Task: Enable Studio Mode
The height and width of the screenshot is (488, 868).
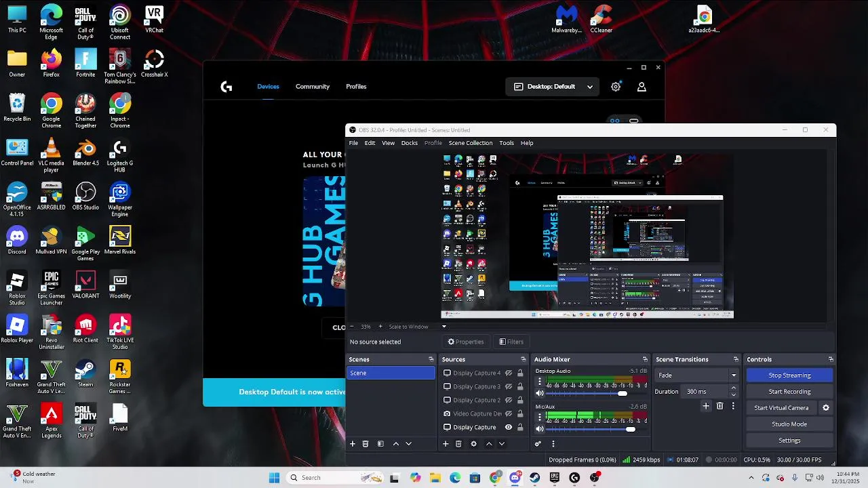Action: point(789,424)
